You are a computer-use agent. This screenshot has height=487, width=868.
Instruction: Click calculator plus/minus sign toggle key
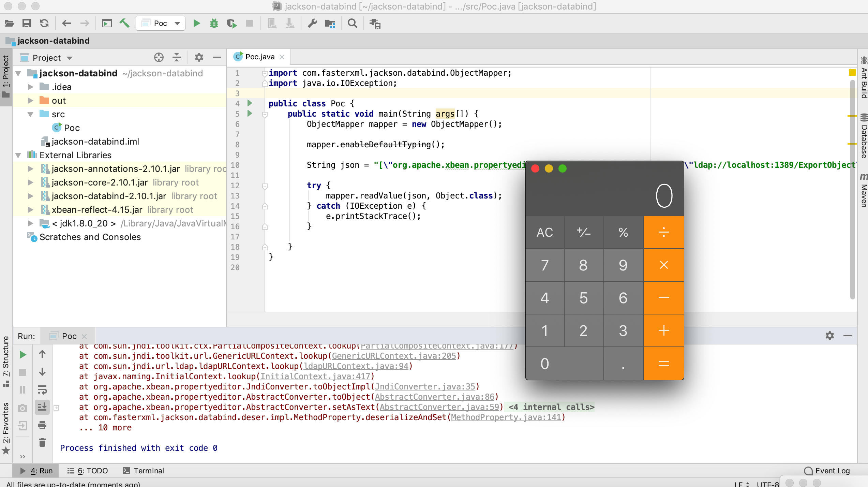[x=583, y=232]
